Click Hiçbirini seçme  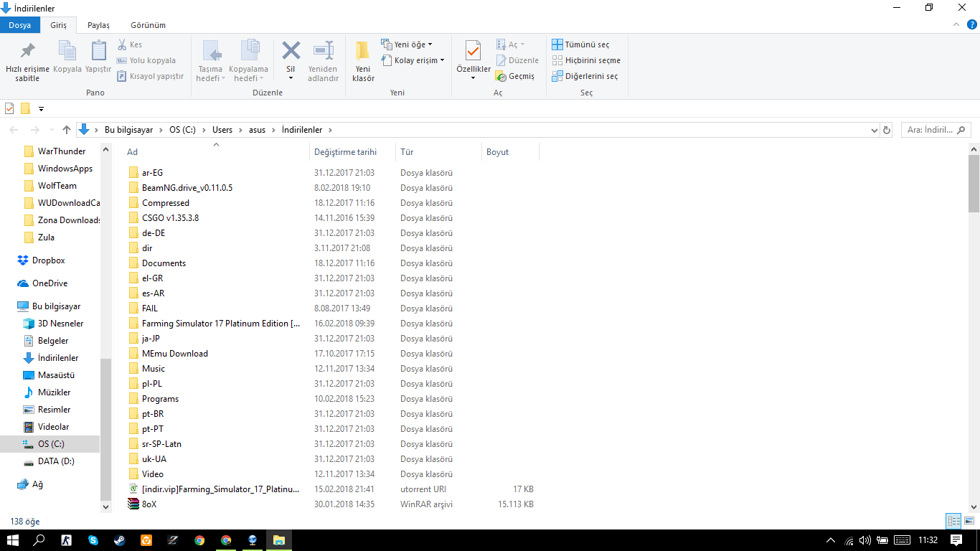[586, 60]
